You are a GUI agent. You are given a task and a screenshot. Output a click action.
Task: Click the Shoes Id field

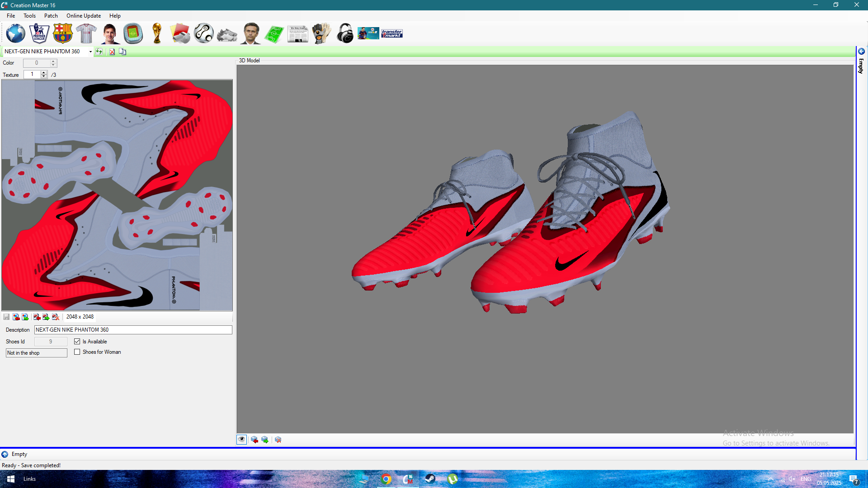[51, 342]
